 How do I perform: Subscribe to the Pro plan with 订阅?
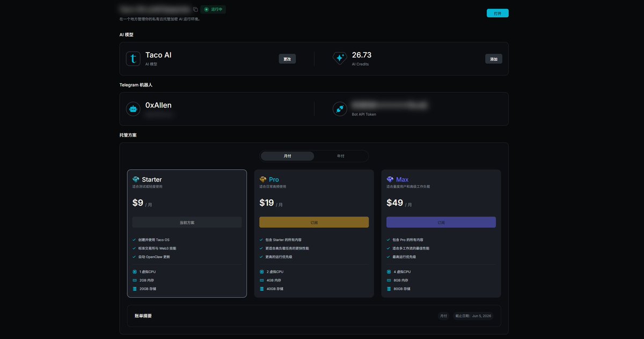tap(314, 222)
